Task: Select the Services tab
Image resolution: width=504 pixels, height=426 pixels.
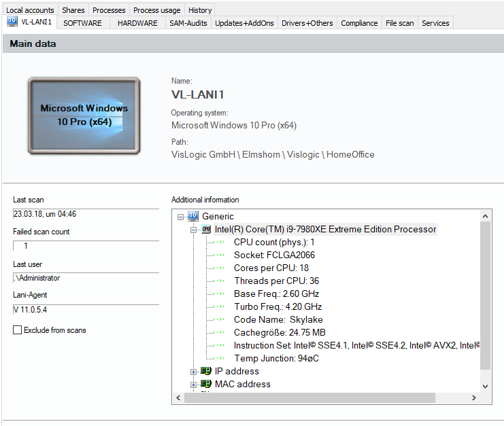Action: click(435, 23)
